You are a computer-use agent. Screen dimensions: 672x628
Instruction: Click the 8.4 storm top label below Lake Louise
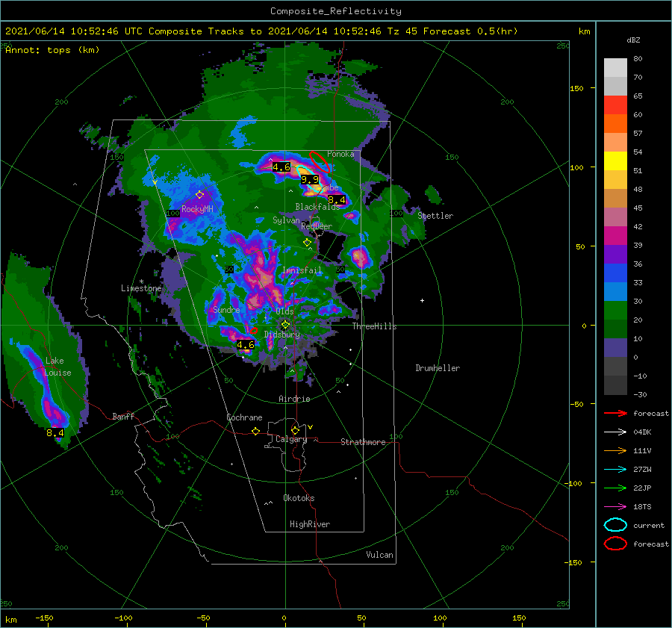(55, 433)
